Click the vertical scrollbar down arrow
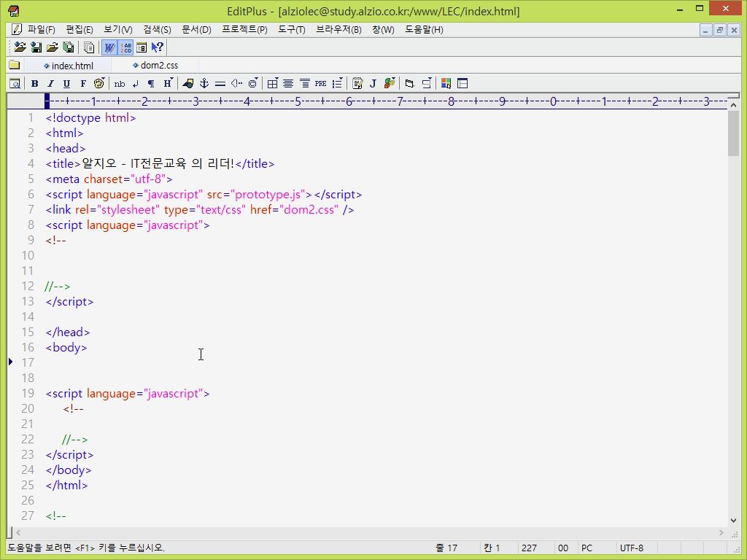Screen dimensions: 747x560 pos(734,521)
